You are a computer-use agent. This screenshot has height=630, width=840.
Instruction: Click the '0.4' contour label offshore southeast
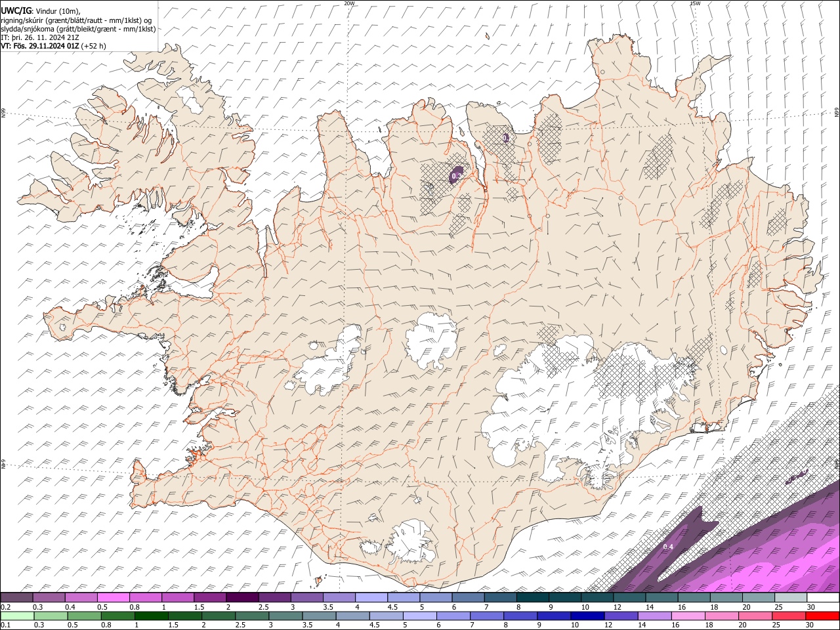(668, 547)
